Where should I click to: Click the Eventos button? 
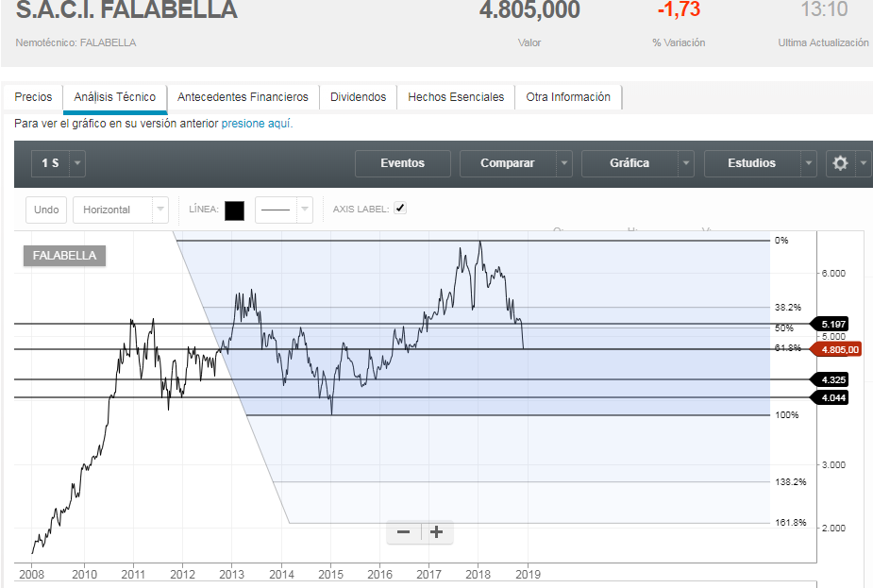pos(403,163)
